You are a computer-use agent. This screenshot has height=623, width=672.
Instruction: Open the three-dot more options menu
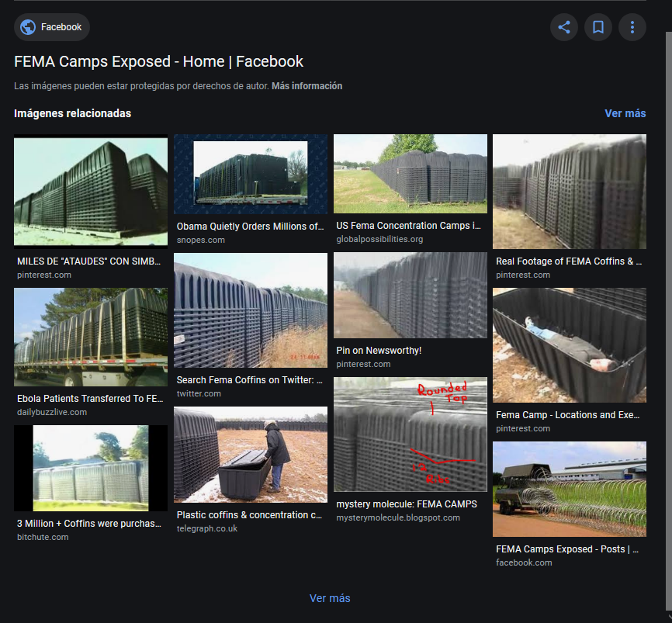pyautogui.click(x=632, y=27)
